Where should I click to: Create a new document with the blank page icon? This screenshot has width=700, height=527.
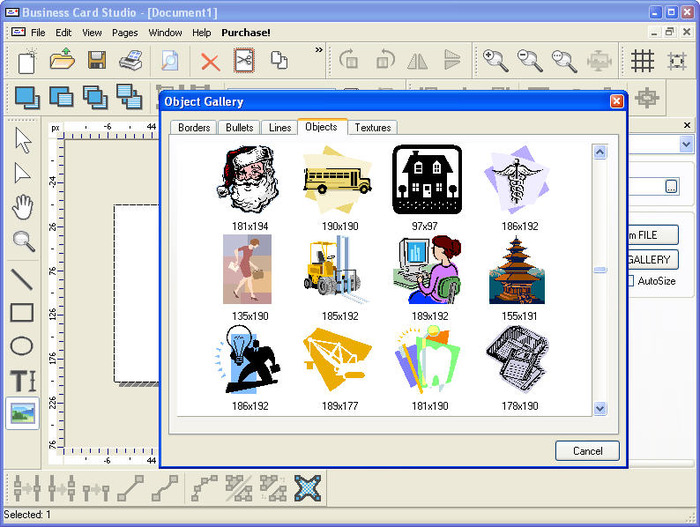[x=27, y=61]
